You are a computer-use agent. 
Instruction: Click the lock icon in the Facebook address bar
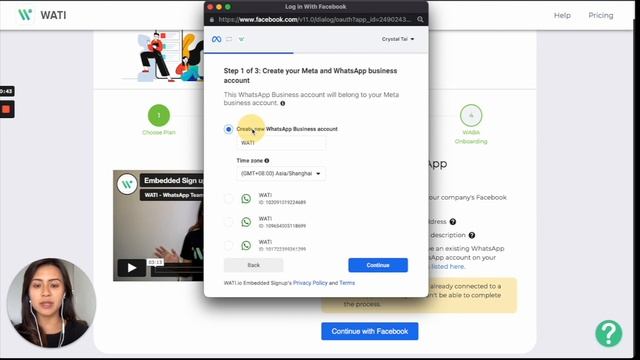point(211,20)
